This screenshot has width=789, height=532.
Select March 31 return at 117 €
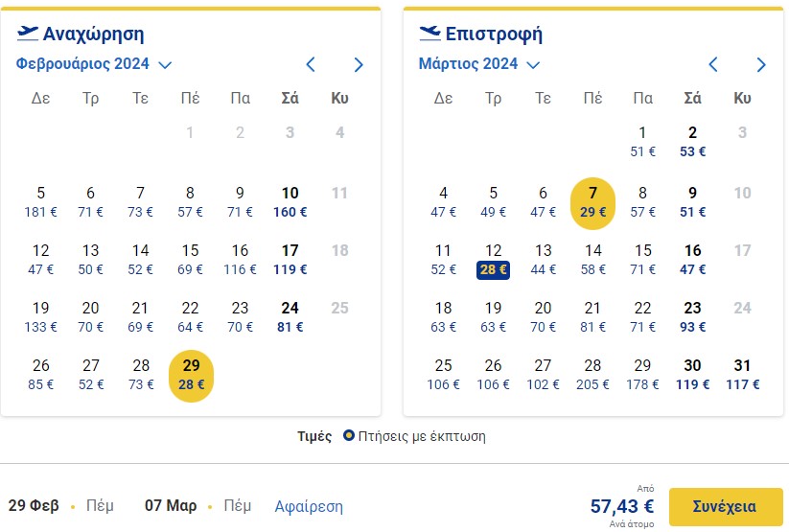click(x=742, y=375)
